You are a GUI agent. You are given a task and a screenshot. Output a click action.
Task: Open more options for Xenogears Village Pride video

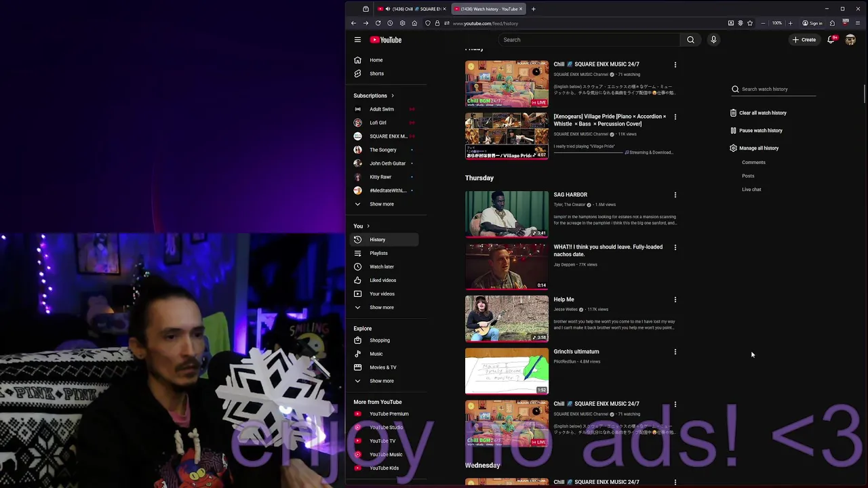(675, 117)
